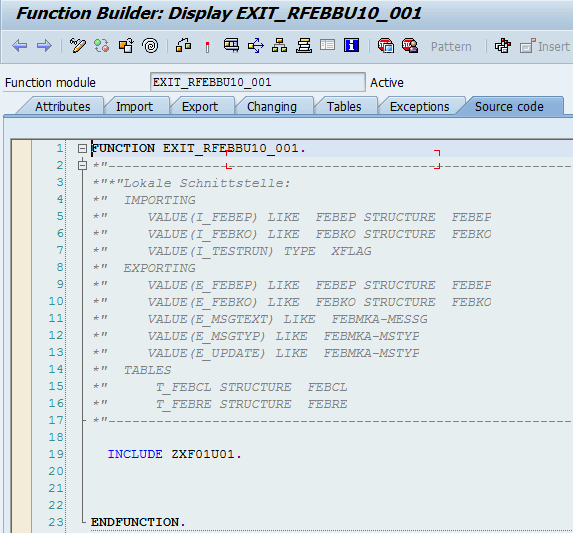This screenshot has height=533, width=573.
Task: Open the Import tab
Action: (134, 107)
